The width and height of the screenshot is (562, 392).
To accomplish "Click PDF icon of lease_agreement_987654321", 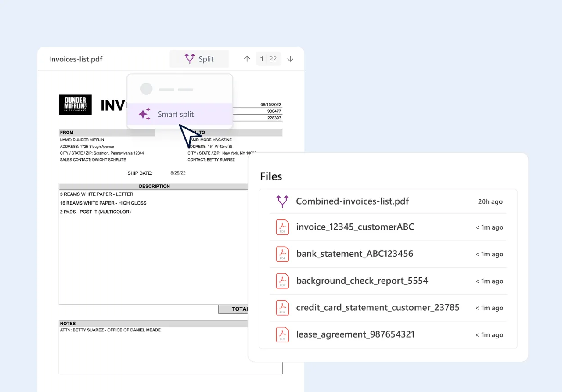I will click(282, 334).
